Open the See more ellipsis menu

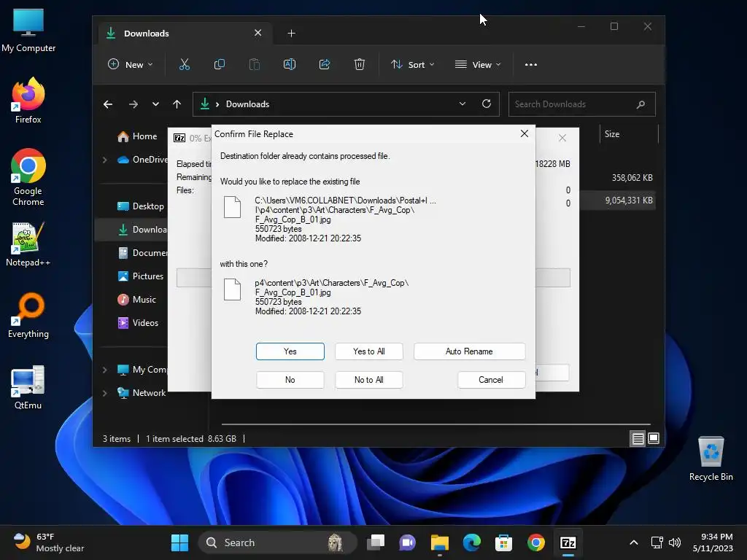coord(531,64)
